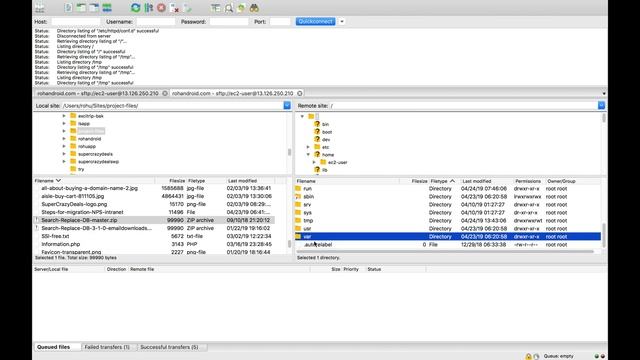The image size is (640, 360).
Task: Expand the rsapp local folder
Action: click(x=64, y=123)
